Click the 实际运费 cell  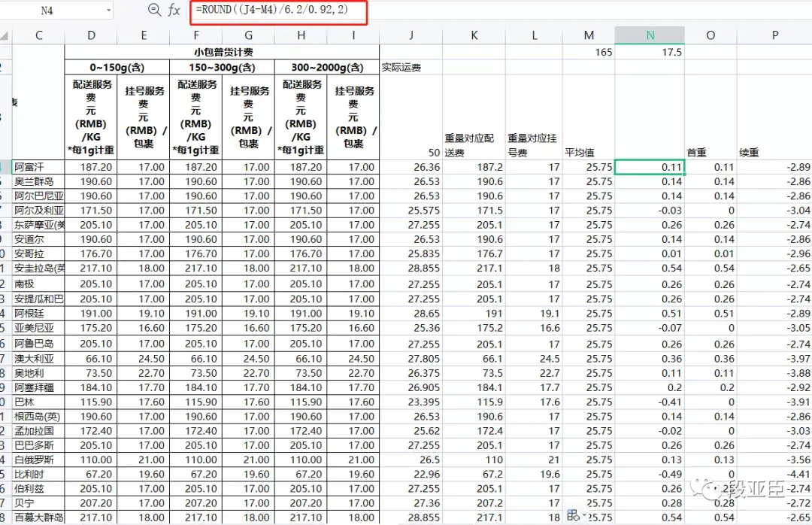tap(411, 68)
